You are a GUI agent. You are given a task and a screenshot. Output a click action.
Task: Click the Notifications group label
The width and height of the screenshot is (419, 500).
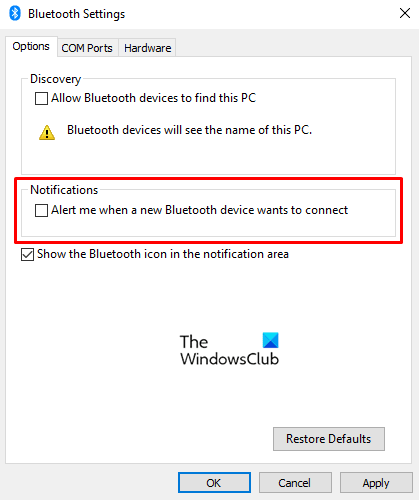pyautogui.click(x=64, y=190)
